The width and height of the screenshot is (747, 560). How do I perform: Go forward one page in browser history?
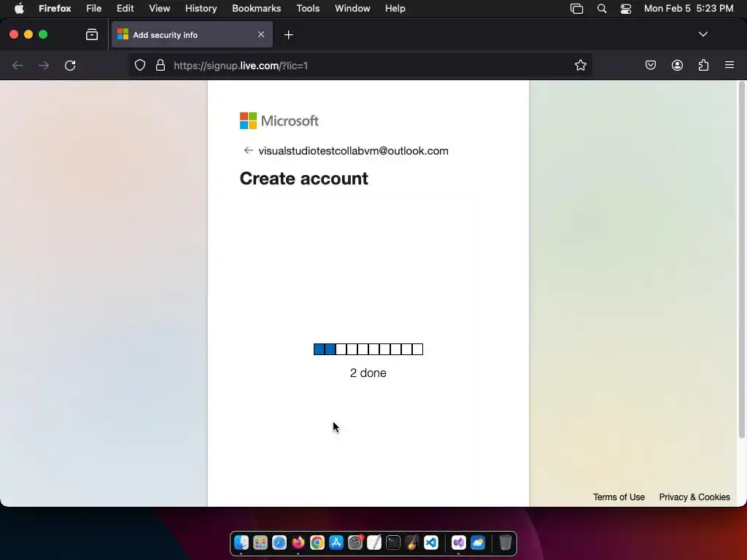[x=44, y=65]
